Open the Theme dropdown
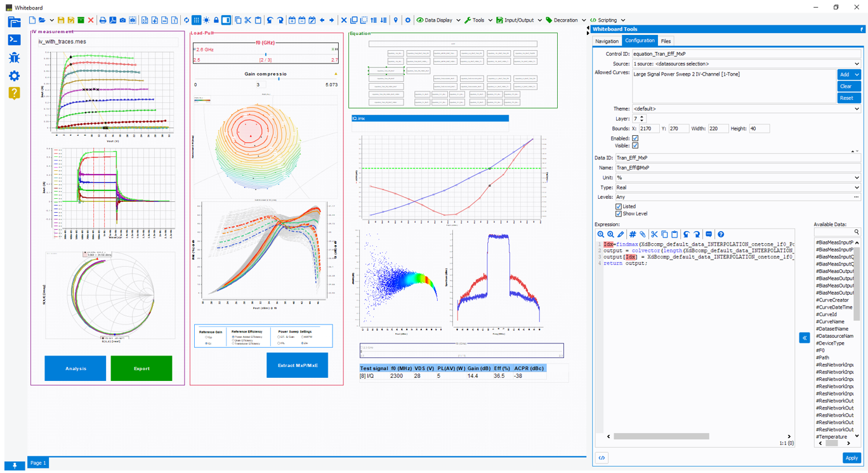868x473 pixels. pos(746,109)
